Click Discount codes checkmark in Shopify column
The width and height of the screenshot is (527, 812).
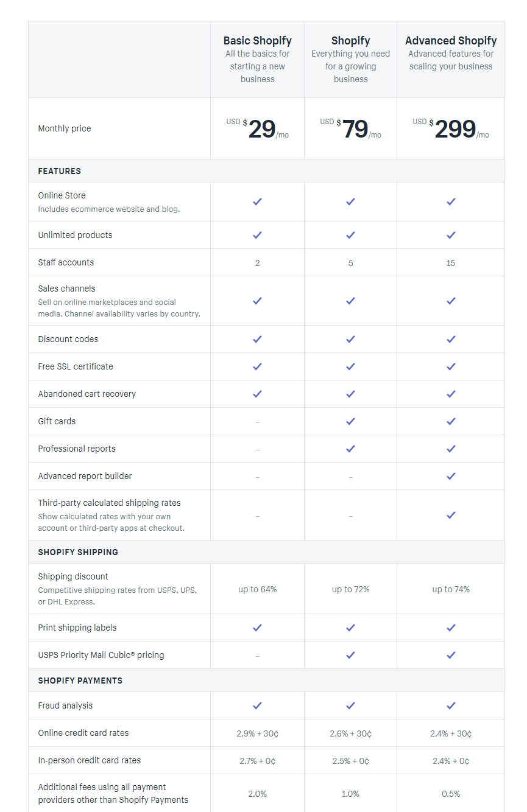point(350,339)
